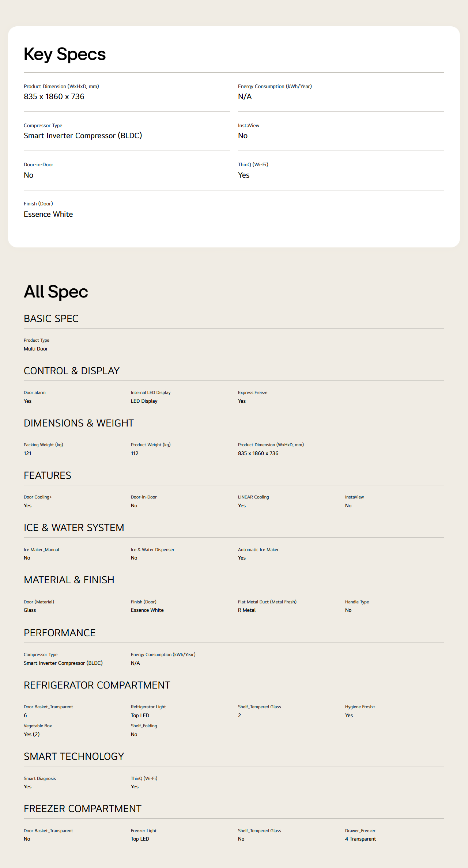Click the ThinQ (Wi-Fi) label in Key Specs
This screenshot has width=468, height=868.
[x=253, y=164]
